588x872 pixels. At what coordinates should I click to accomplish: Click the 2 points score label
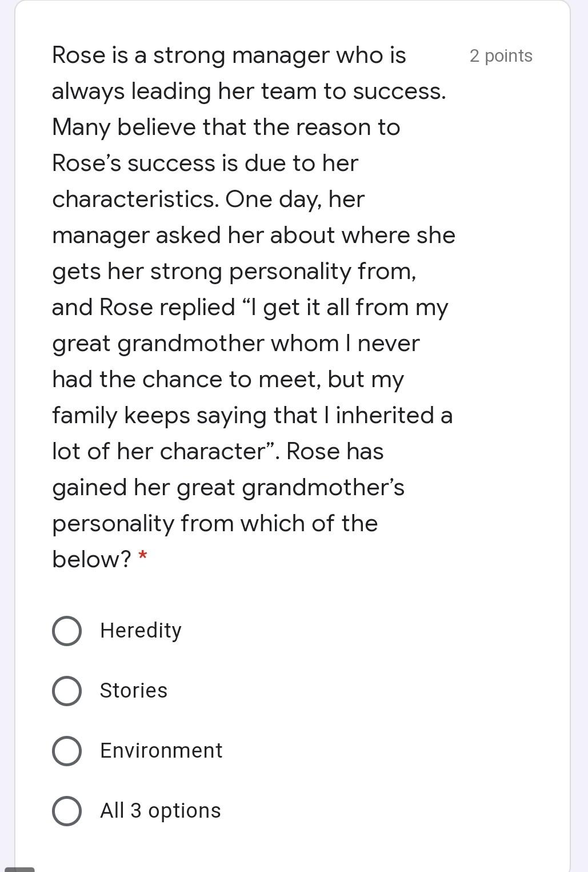point(501,56)
